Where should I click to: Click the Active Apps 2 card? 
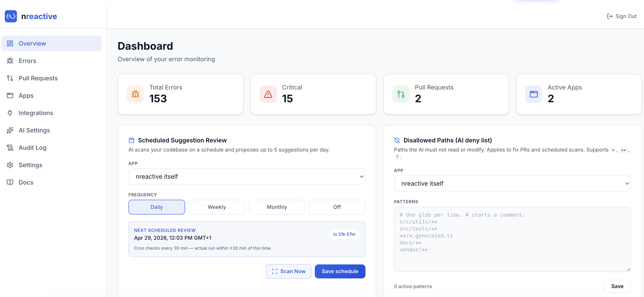[x=579, y=94]
